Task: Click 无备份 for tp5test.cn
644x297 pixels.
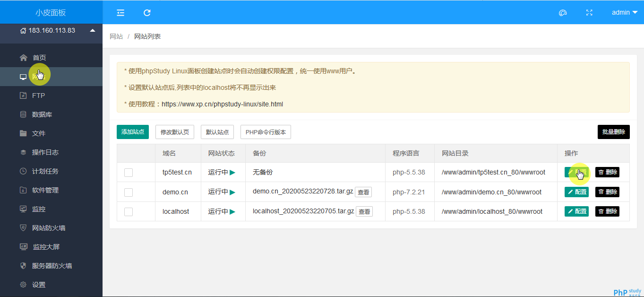Action: click(x=263, y=172)
